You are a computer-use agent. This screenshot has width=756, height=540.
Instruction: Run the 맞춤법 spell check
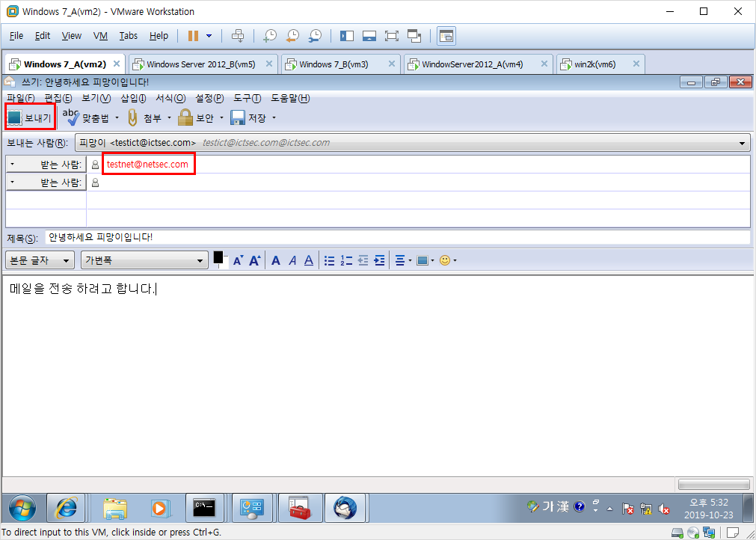coord(86,117)
